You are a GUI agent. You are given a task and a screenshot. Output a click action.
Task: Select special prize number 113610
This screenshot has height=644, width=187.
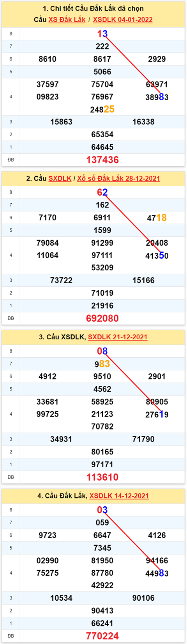102,477
